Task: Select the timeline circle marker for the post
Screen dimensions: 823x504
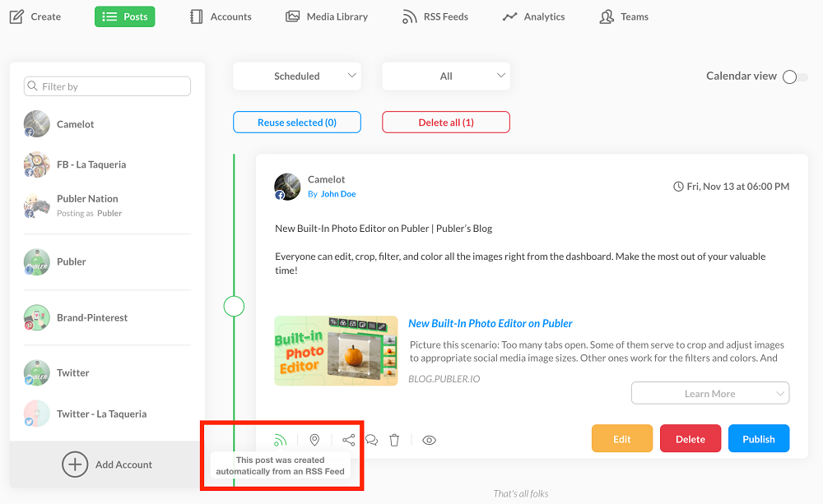Action: [x=235, y=307]
